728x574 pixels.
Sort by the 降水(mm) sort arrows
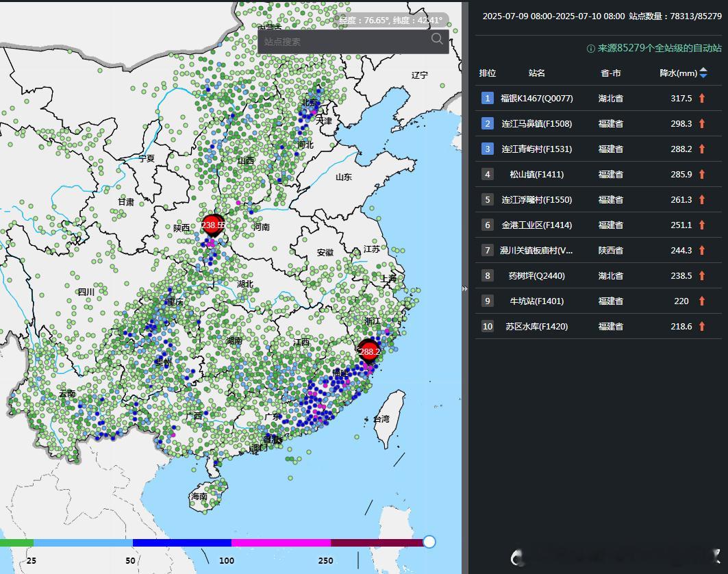click(x=703, y=73)
